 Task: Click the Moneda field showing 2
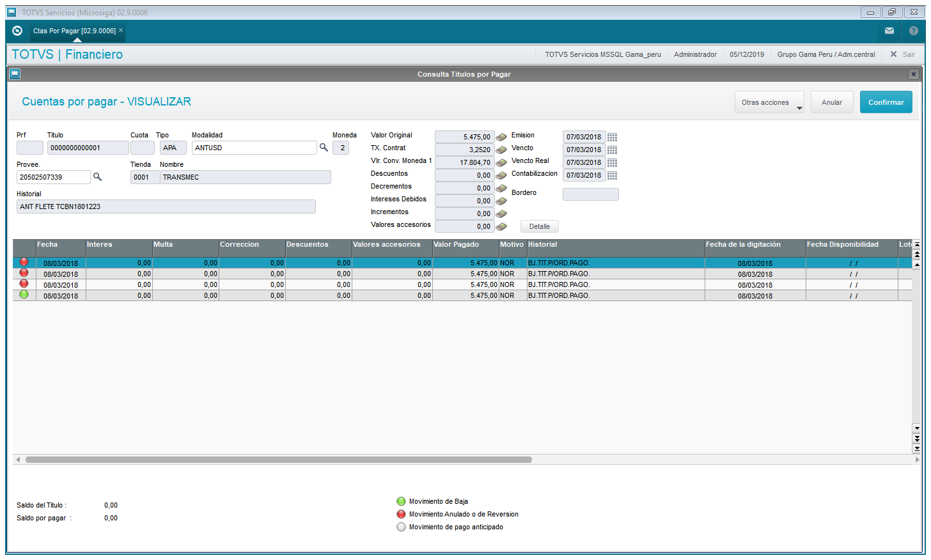click(x=341, y=148)
